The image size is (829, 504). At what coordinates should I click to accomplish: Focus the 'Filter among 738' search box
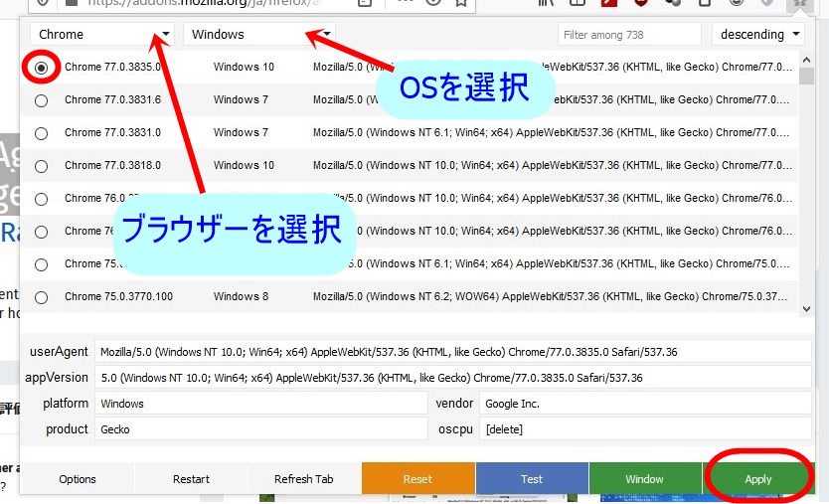[x=629, y=35]
